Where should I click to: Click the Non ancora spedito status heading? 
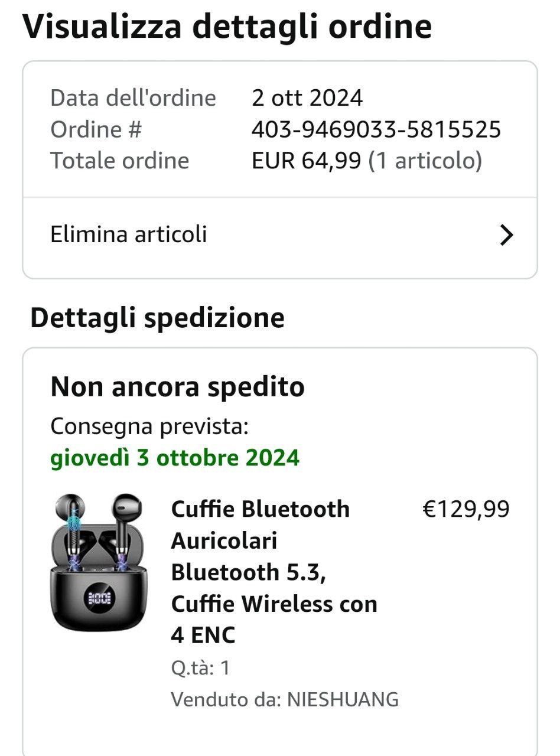tap(177, 387)
